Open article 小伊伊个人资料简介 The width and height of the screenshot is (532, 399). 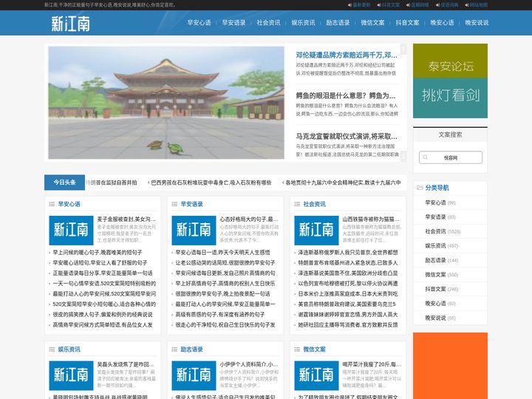pos(249,364)
